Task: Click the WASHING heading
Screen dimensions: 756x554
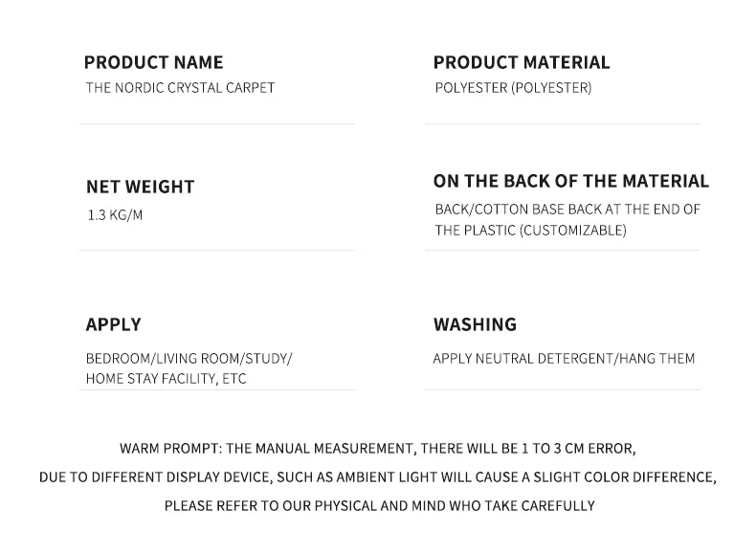Action: [475, 324]
